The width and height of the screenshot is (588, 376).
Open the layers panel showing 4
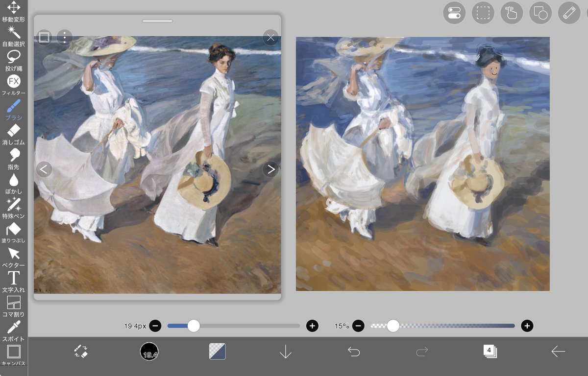pos(490,351)
